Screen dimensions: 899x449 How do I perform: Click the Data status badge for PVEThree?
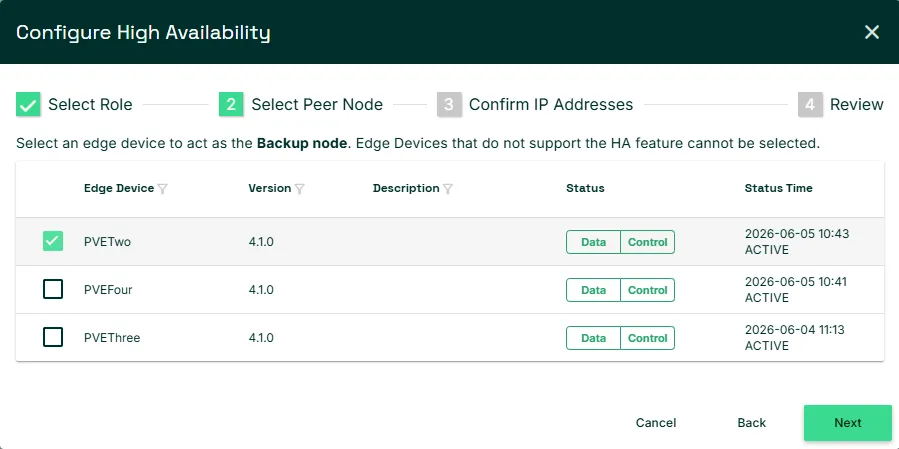coord(593,338)
